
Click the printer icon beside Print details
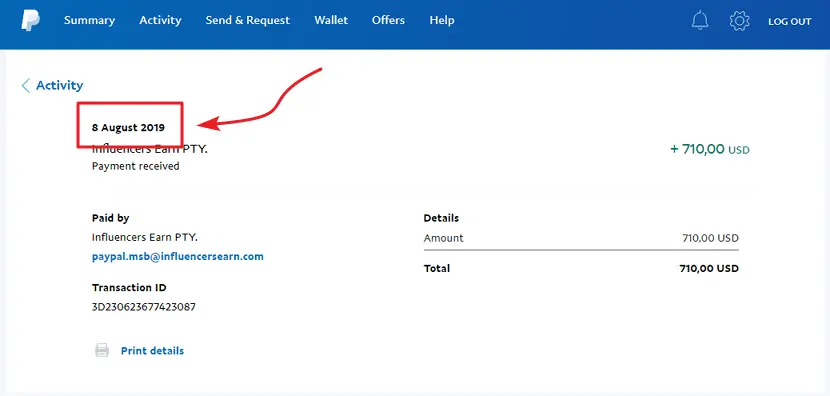[102, 350]
